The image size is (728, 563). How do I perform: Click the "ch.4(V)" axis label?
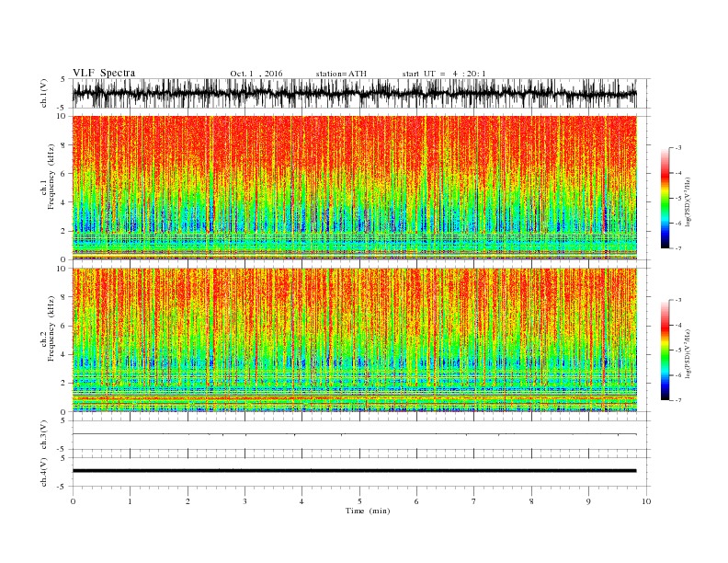click(44, 472)
